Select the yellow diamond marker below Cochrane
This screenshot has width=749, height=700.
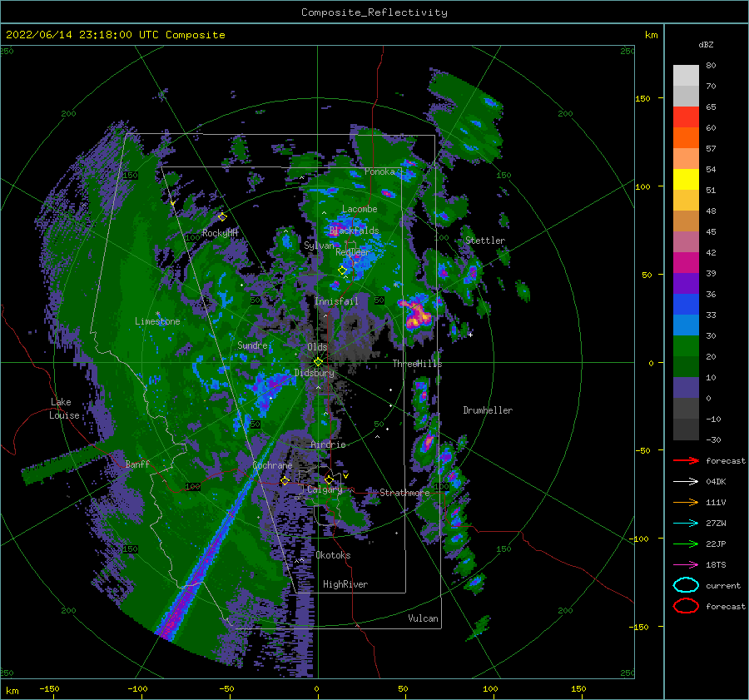click(285, 480)
